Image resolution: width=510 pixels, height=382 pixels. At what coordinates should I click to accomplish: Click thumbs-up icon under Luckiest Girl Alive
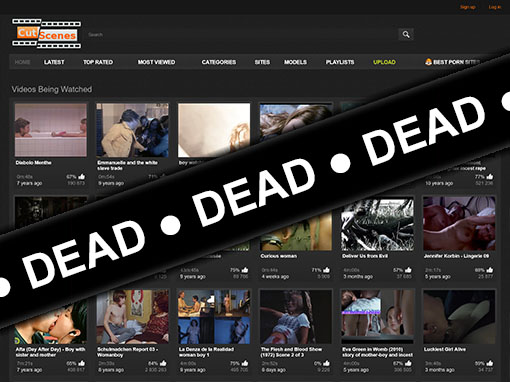point(490,363)
